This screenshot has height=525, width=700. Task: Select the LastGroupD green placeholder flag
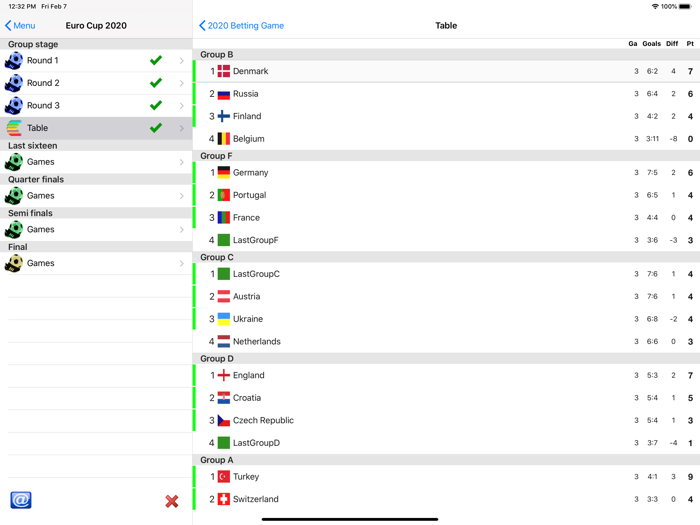[224, 443]
